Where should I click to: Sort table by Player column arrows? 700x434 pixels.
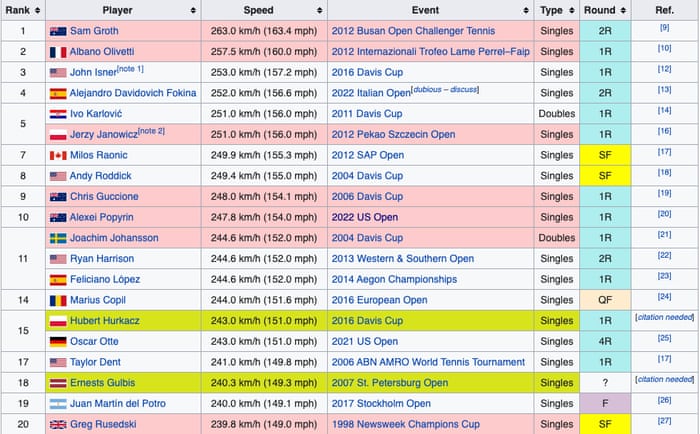pos(193,10)
